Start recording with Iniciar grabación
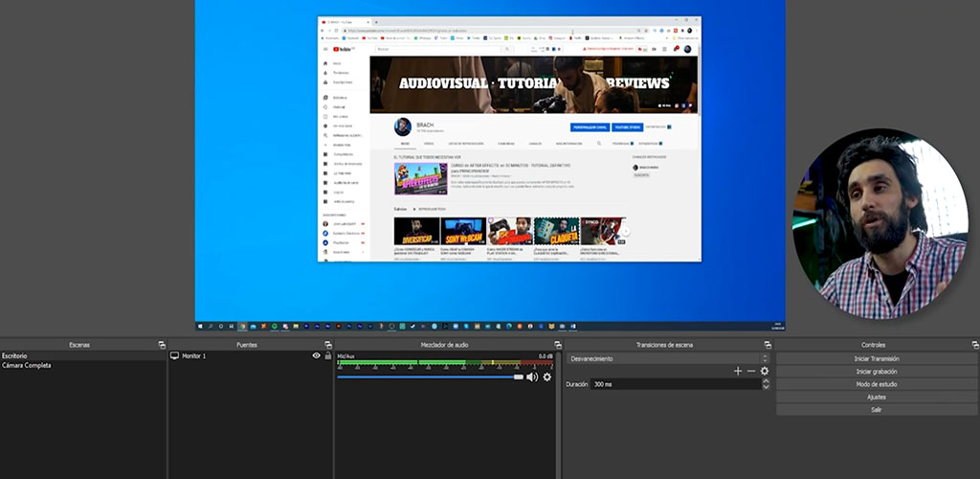Screen dimensions: 980x479 coord(876,371)
